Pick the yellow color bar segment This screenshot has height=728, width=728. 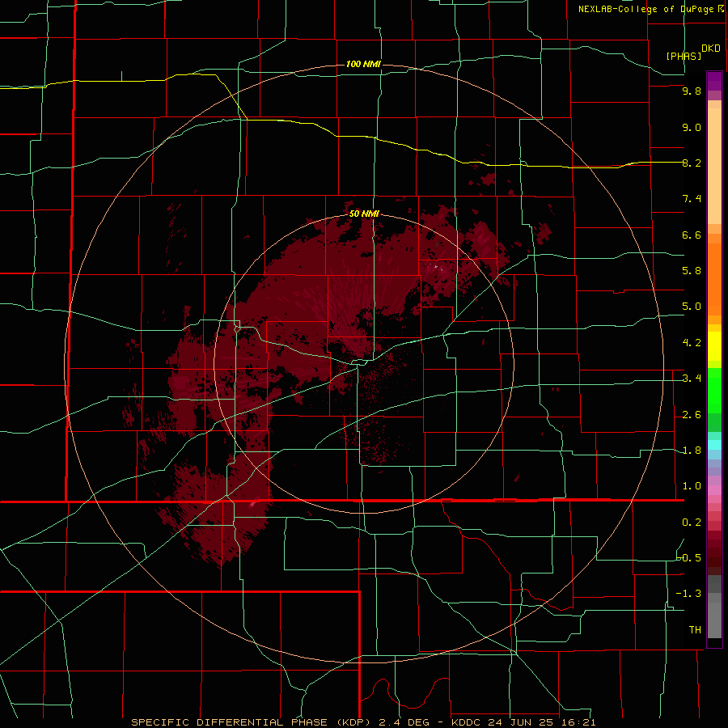[714, 346]
